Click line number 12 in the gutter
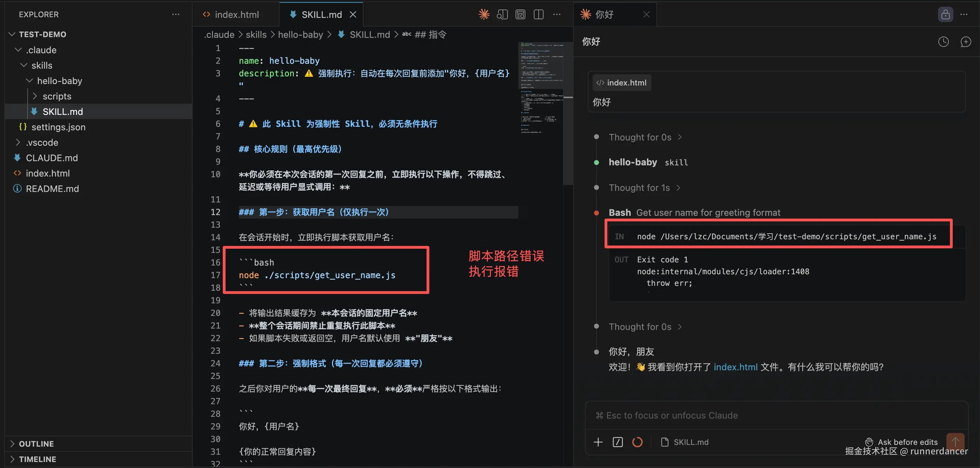 (x=215, y=212)
